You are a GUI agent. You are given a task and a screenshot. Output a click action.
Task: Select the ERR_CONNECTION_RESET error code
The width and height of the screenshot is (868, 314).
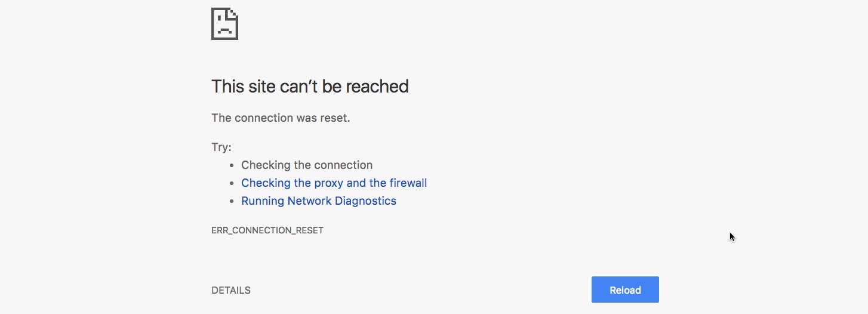(x=267, y=230)
